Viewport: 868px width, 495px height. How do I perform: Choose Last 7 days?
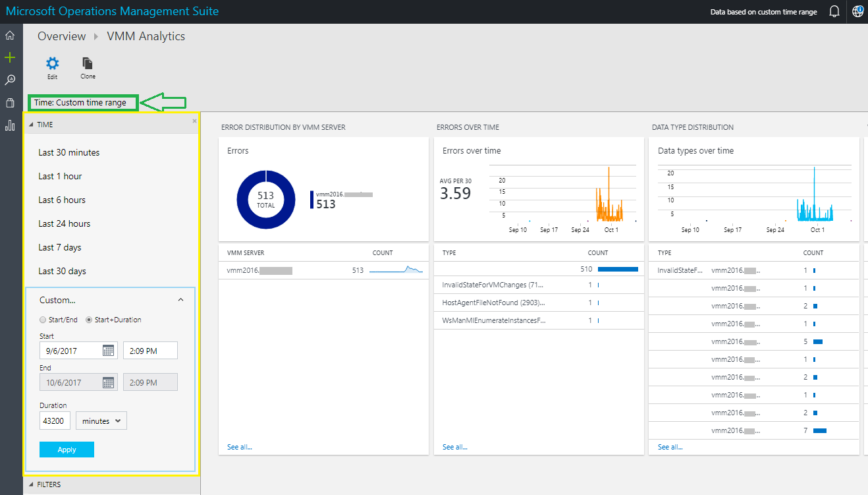(60, 247)
